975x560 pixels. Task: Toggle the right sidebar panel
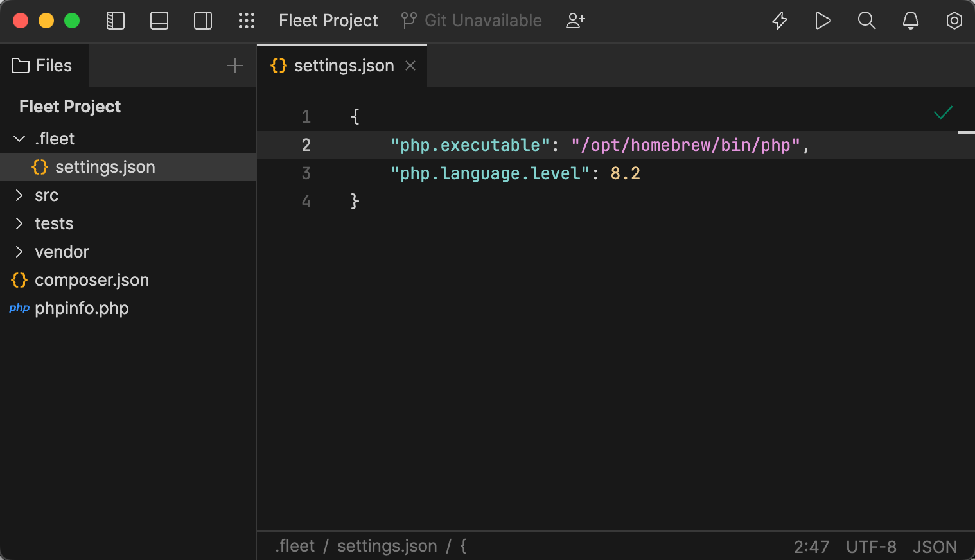[203, 21]
